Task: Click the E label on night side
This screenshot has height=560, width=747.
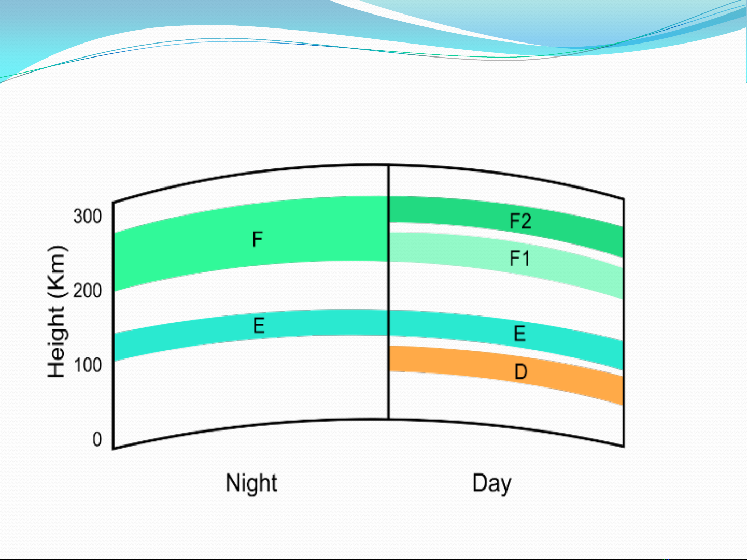Action: coord(259,325)
